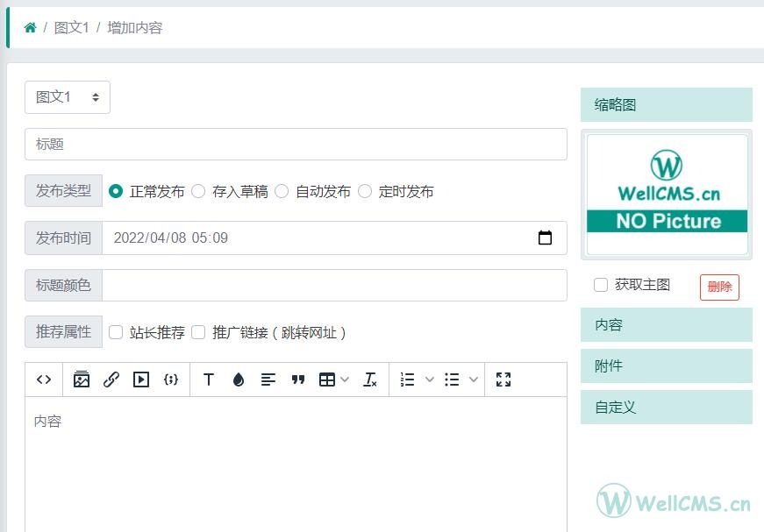This screenshot has height=532, width=764.
Task: Open the text color droplet tool
Action: coord(239,379)
